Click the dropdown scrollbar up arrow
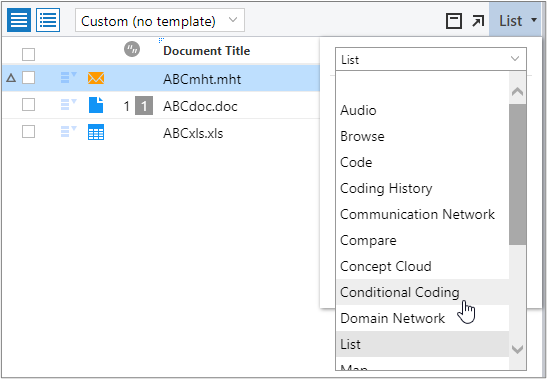 (517, 92)
